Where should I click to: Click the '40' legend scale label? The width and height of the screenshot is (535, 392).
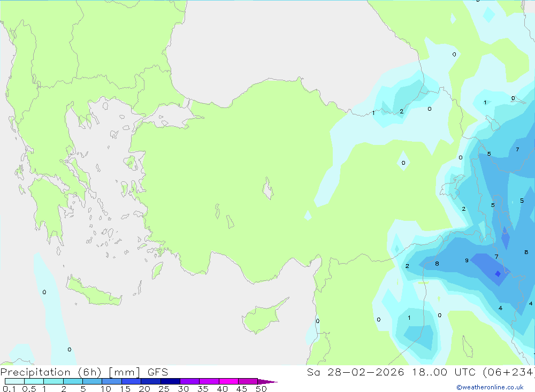222,389
